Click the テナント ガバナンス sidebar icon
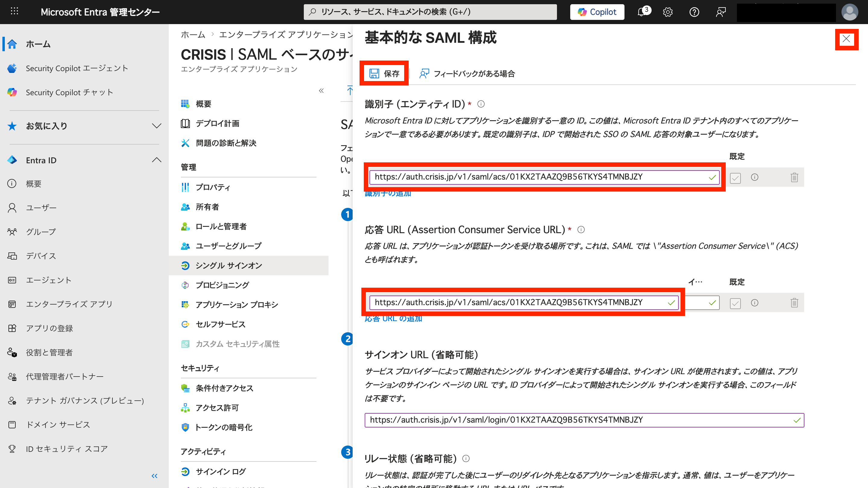Viewport: 868px width, 488px height. click(12, 400)
